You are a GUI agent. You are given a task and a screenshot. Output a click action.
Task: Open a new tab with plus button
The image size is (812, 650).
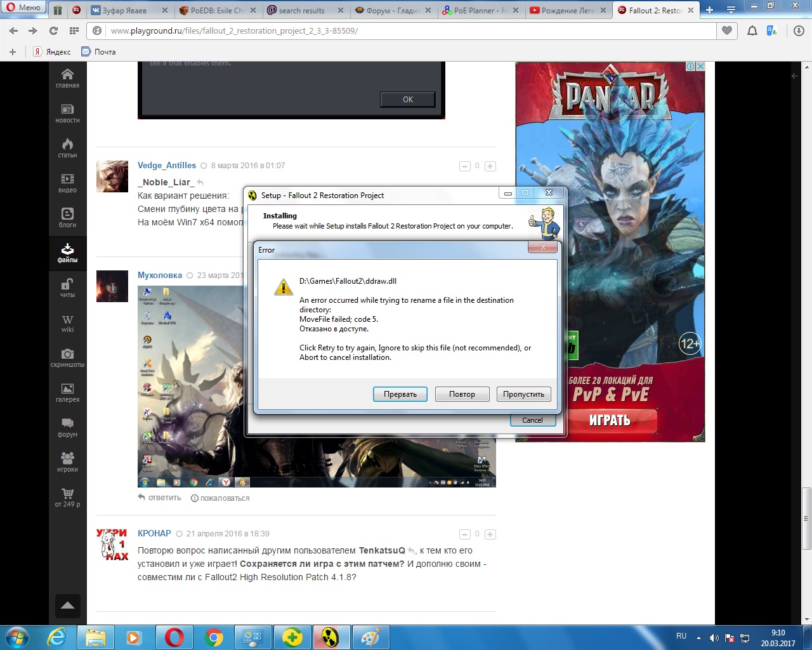click(709, 10)
